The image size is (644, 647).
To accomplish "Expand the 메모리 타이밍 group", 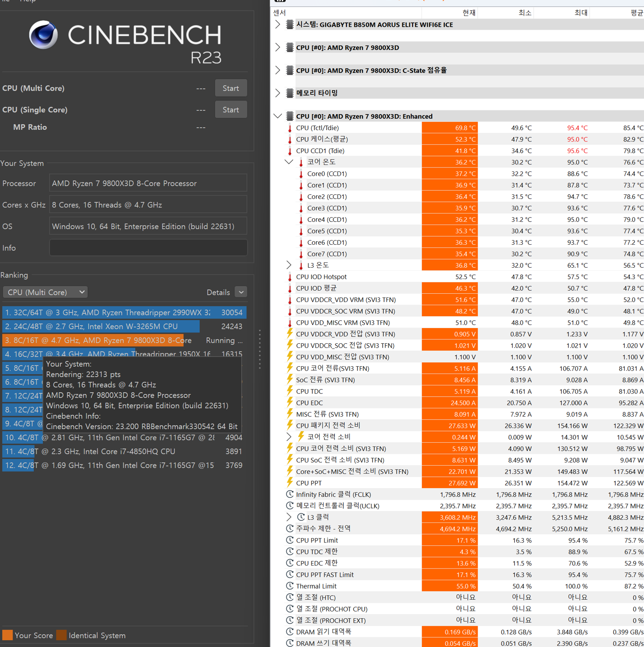I will click(x=278, y=93).
